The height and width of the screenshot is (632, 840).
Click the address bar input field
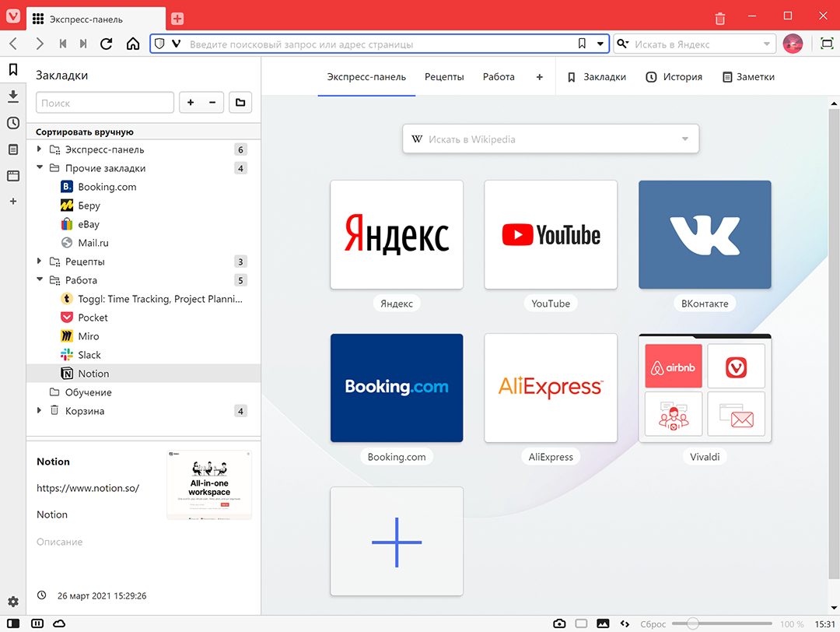click(380, 44)
